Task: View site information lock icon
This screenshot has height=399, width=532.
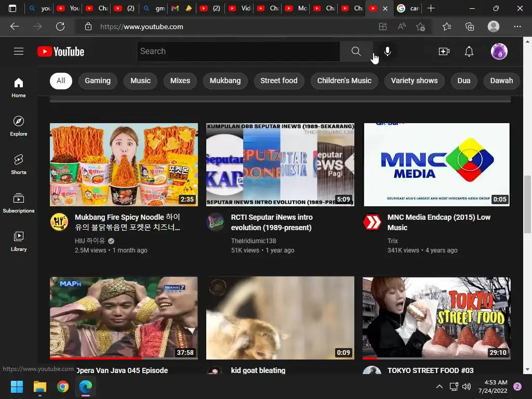Action: 88,26
